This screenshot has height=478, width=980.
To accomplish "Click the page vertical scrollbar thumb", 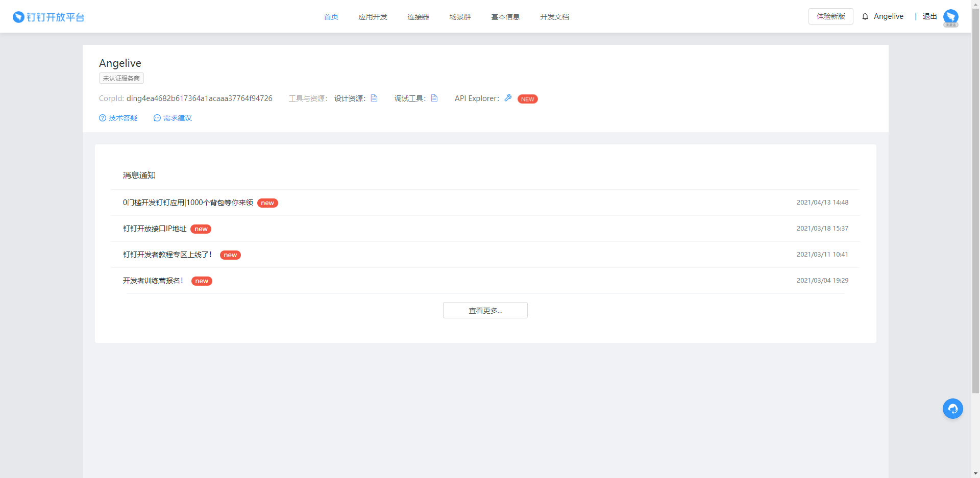I will [976, 201].
